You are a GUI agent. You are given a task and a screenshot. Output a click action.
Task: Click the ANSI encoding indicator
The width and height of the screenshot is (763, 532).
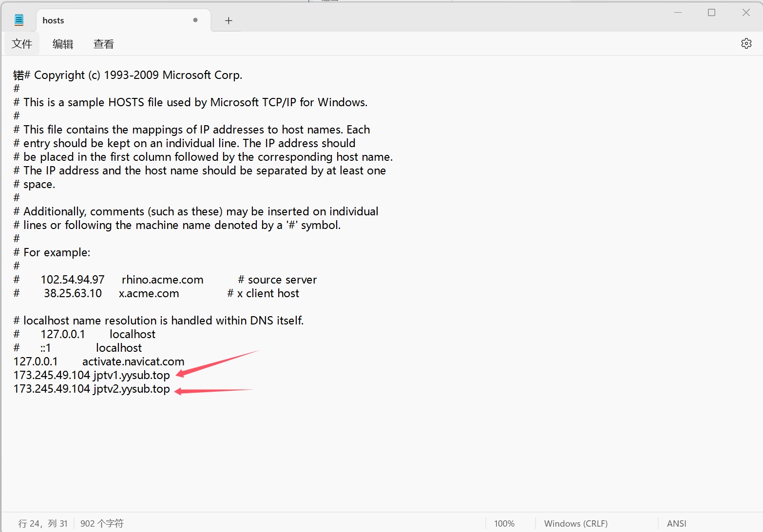tap(676, 523)
